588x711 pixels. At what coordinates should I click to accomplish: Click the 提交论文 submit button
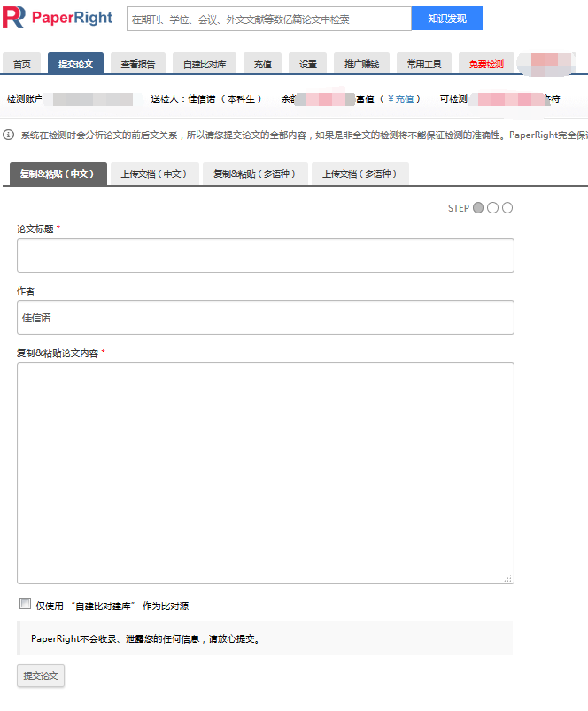coord(41,676)
